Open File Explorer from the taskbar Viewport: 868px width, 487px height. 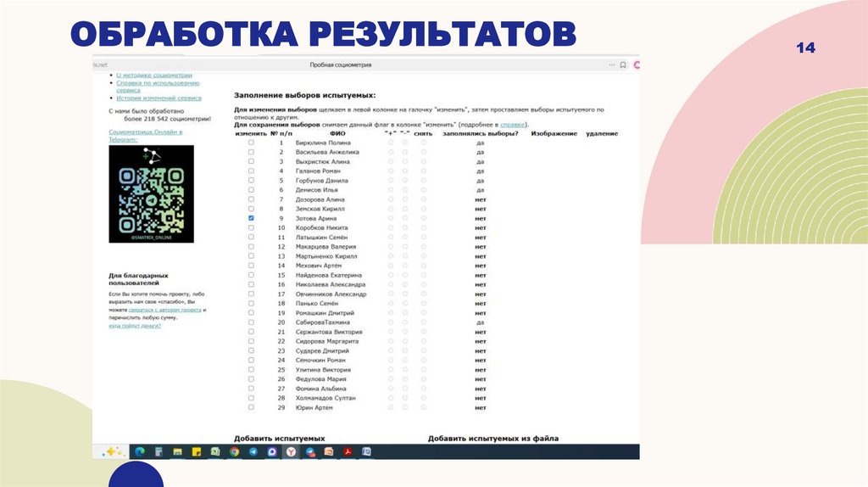coord(177,451)
